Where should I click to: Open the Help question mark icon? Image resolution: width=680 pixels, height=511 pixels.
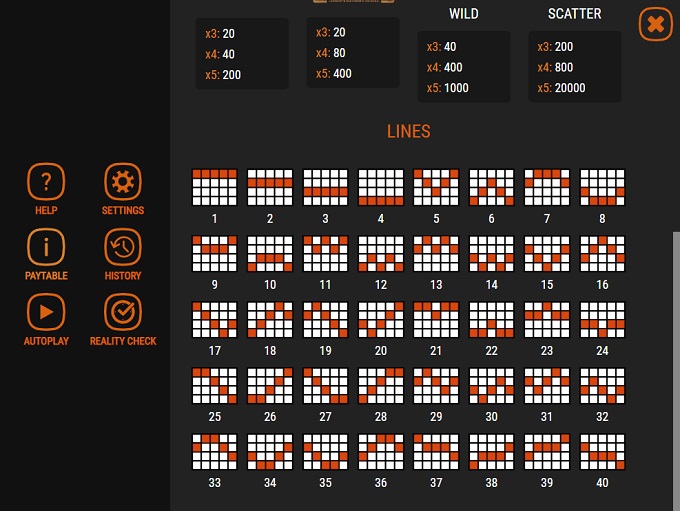(x=46, y=182)
